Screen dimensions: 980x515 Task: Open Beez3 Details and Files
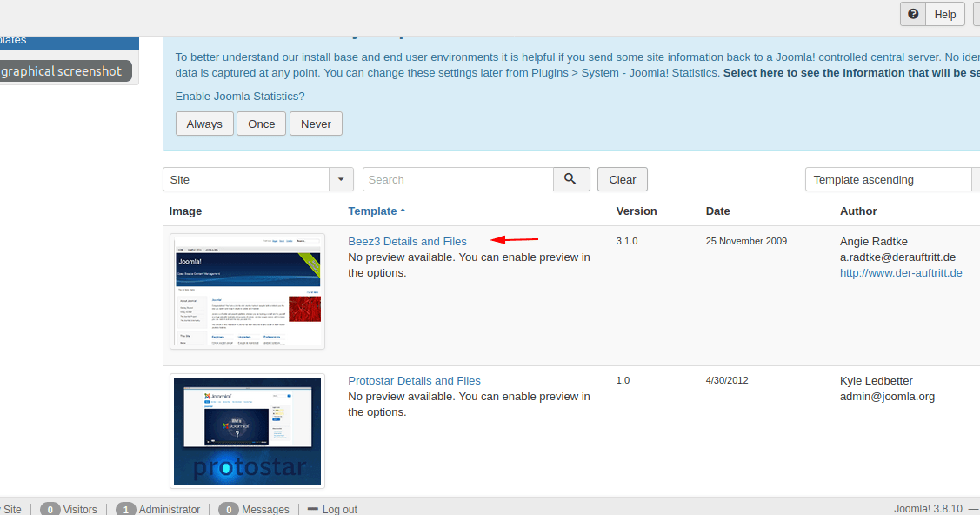(x=407, y=241)
